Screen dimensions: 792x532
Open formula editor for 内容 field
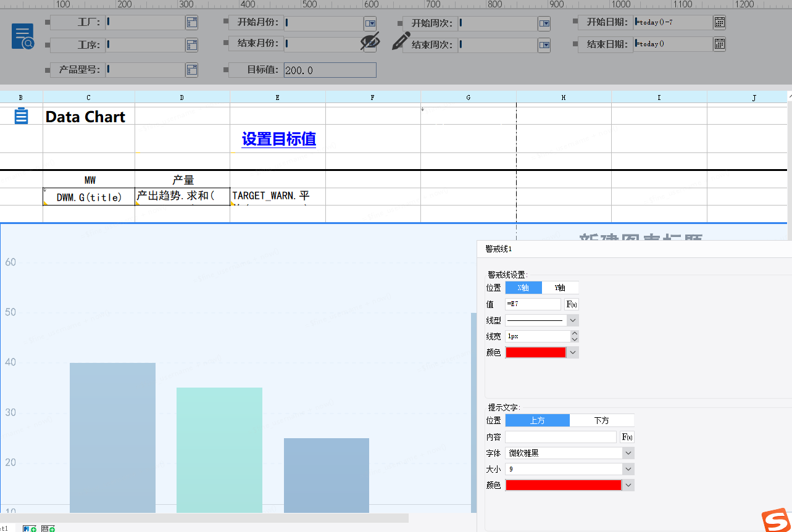(x=627, y=437)
